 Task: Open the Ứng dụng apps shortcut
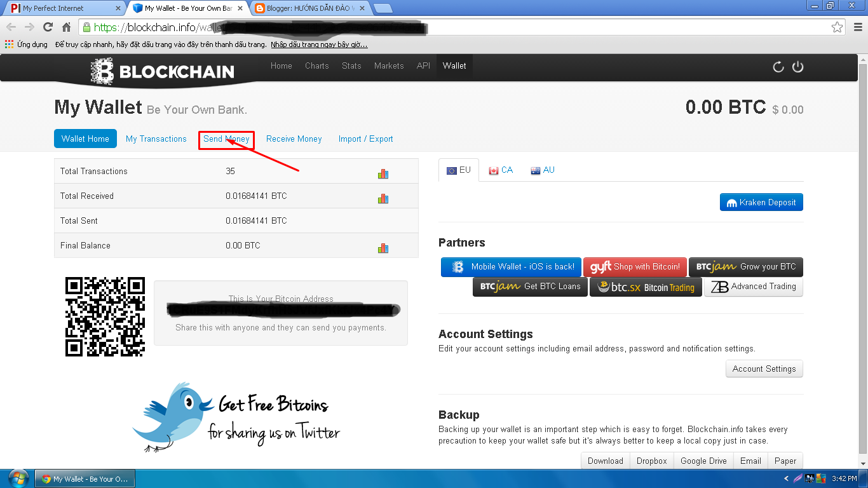pyautogui.click(x=27, y=44)
